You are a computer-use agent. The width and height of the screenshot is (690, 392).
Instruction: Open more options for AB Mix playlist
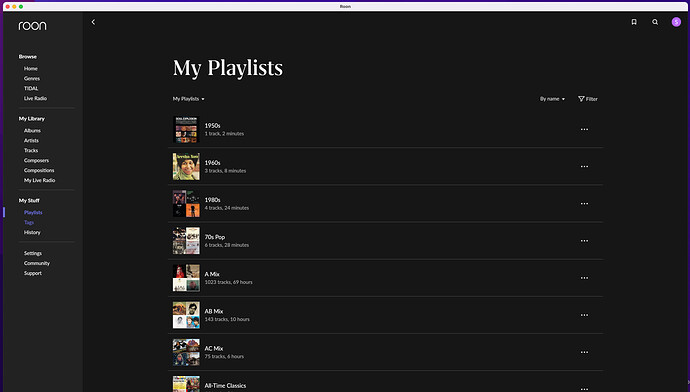click(584, 315)
